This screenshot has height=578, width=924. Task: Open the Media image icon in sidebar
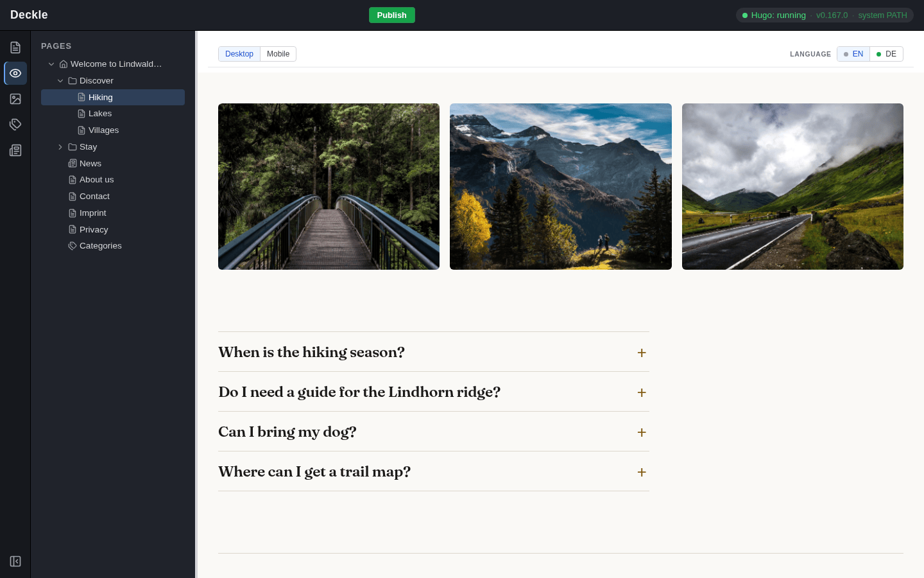(x=15, y=99)
